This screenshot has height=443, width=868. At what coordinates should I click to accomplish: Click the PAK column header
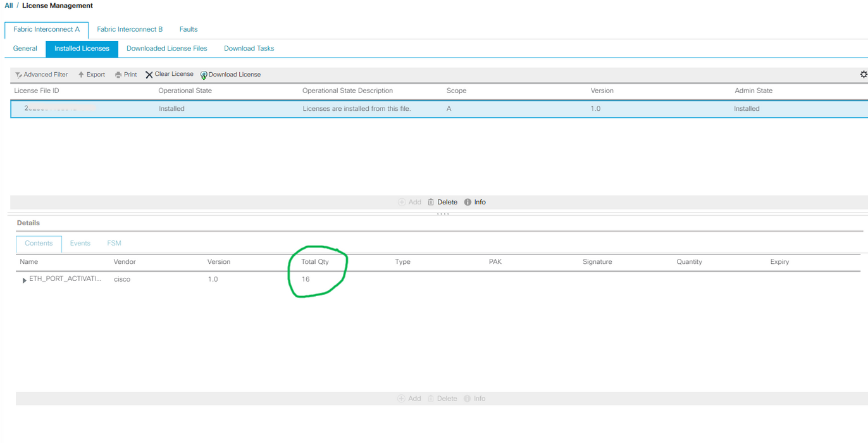(495, 262)
